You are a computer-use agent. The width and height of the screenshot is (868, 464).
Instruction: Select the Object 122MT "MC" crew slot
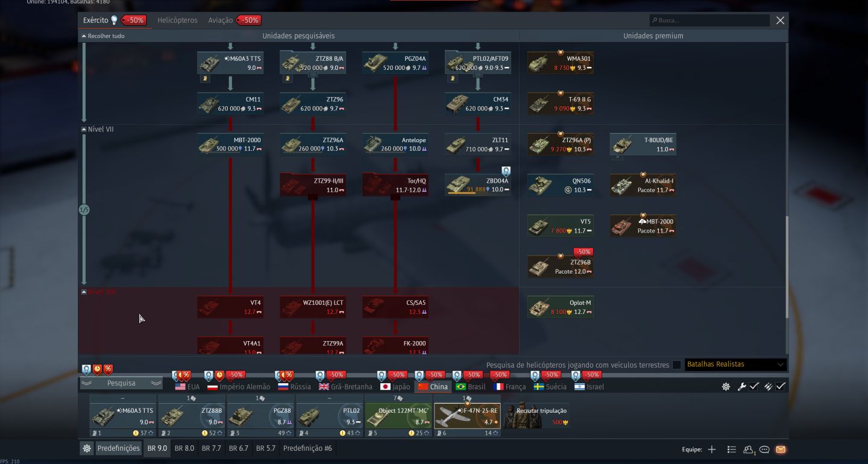(x=398, y=416)
